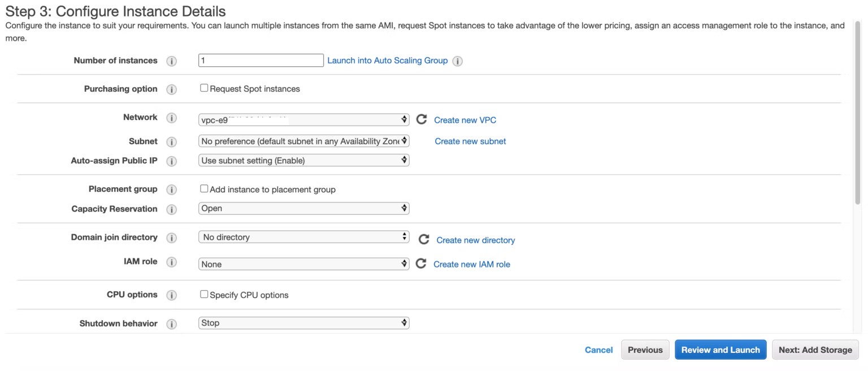Open the Auto-assign Public IP dropdown
Screen dimensions: 868x371
[303, 160]
